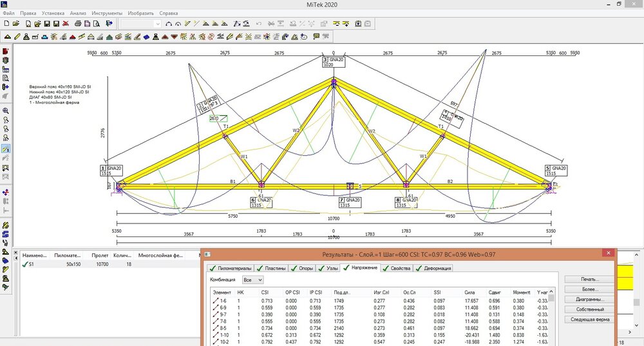Image resolution: width=644 pixels, height=346 pixels.
Task: Open the Анализ menu
Action: tap(78, 13)
